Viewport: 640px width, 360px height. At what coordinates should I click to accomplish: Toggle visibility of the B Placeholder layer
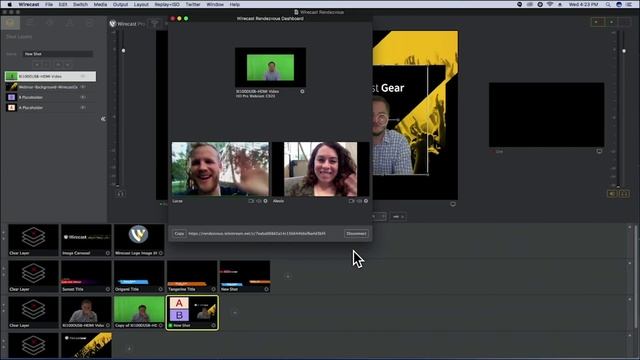pyautogui.click(x=83, y=97)
